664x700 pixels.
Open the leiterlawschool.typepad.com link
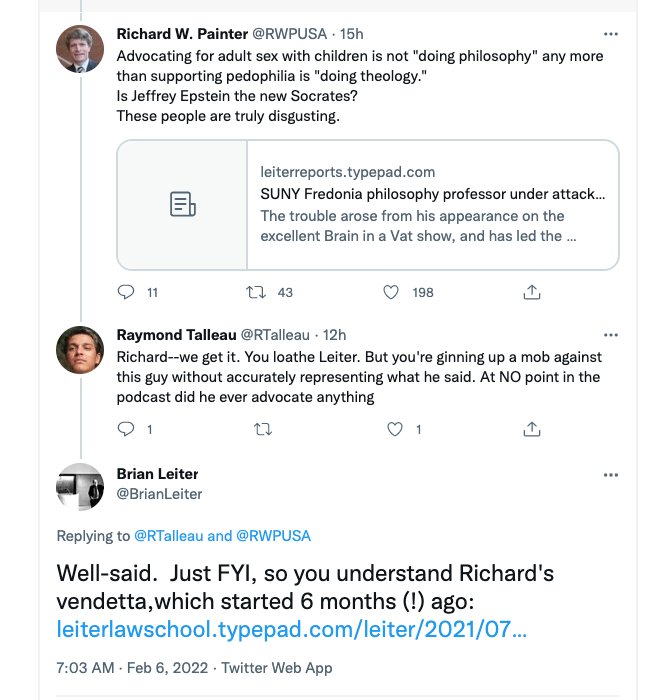point(288,631)
